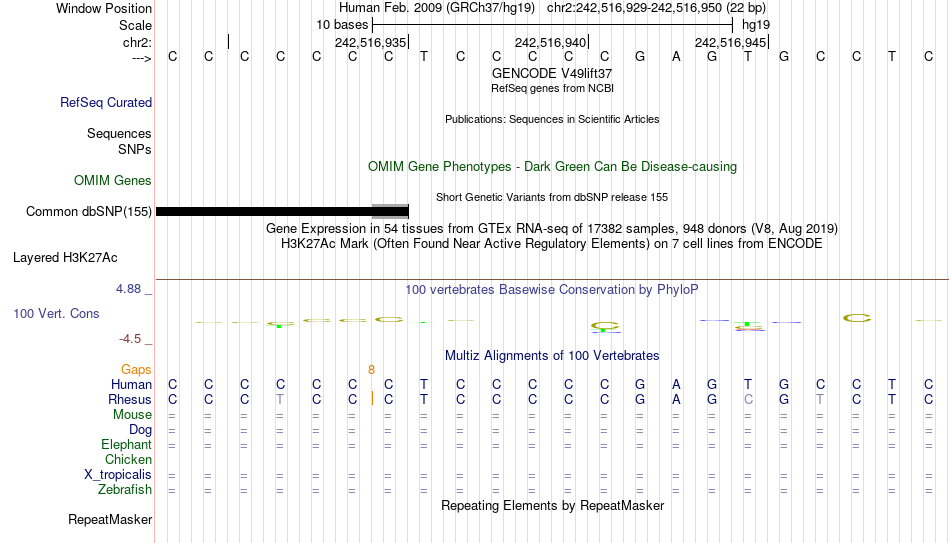Viewport: 950px width, 543px height.
Task: Click the genome position header text
Action: 552,8
